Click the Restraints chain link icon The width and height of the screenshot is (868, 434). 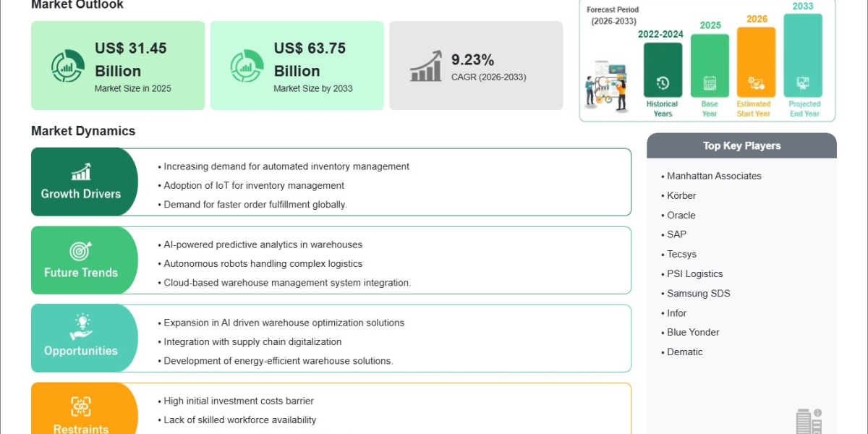[x=81, y=406]
